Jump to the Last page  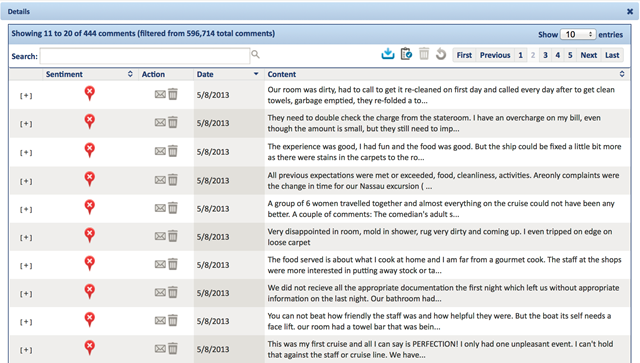point(612,55)
